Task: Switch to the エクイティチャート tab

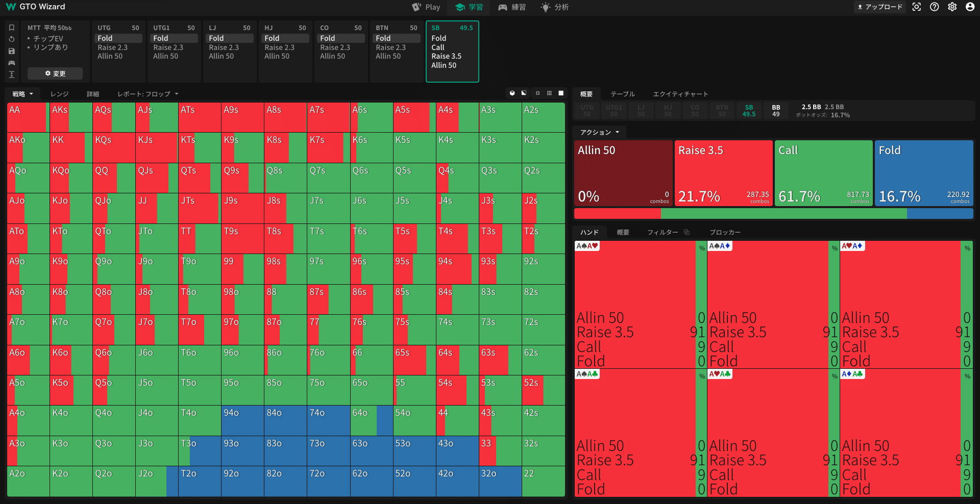Action: pyautogui.click(x=680, y=94)
